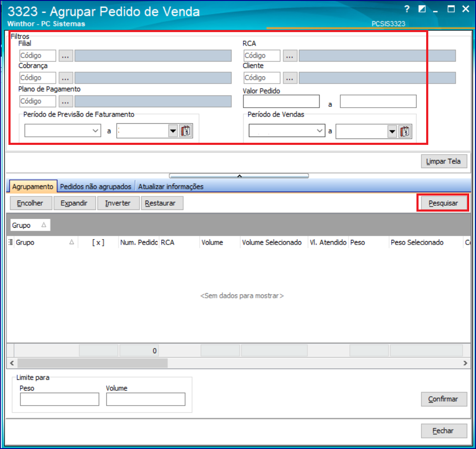The width and height of the screenshot is (476, 449).
Task: Click the window skin toggle icon in title bar
Action: coord(422,9)
